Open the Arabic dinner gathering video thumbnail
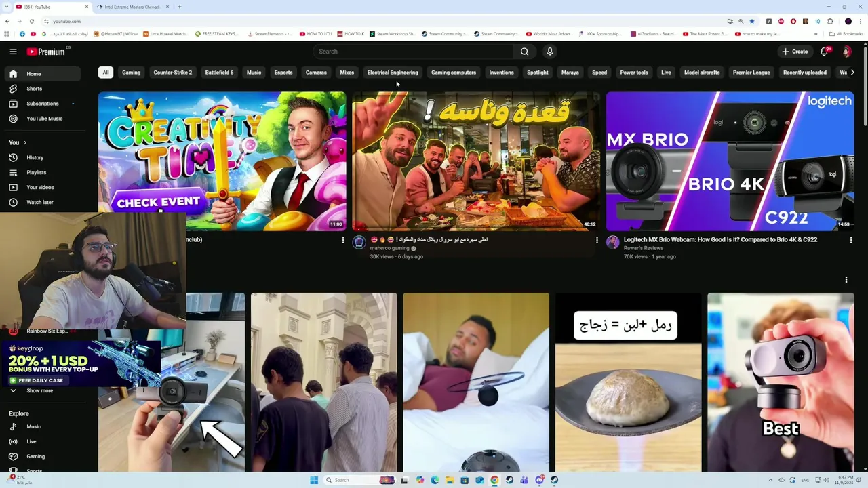The width and height of the screenshot is (868, 488). (476, 161)
